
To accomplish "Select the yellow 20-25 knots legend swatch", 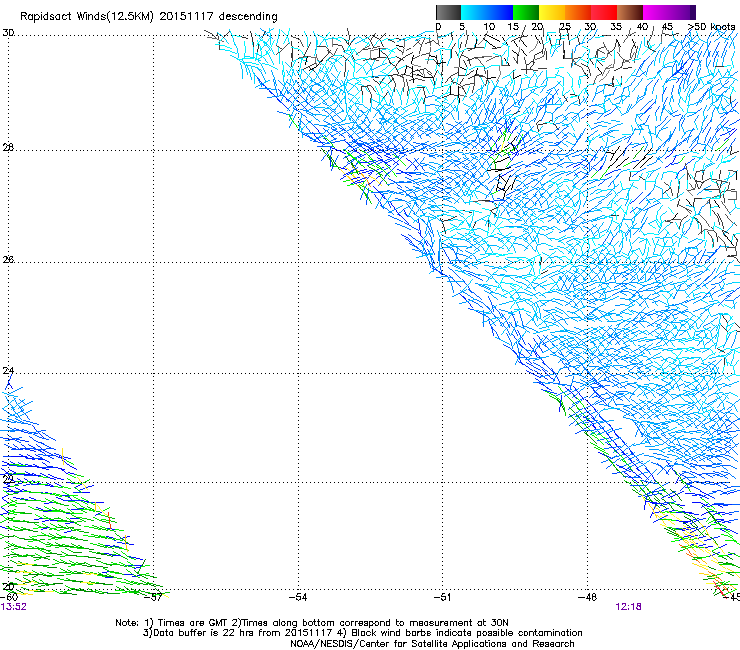I will (x=552, y=12).
